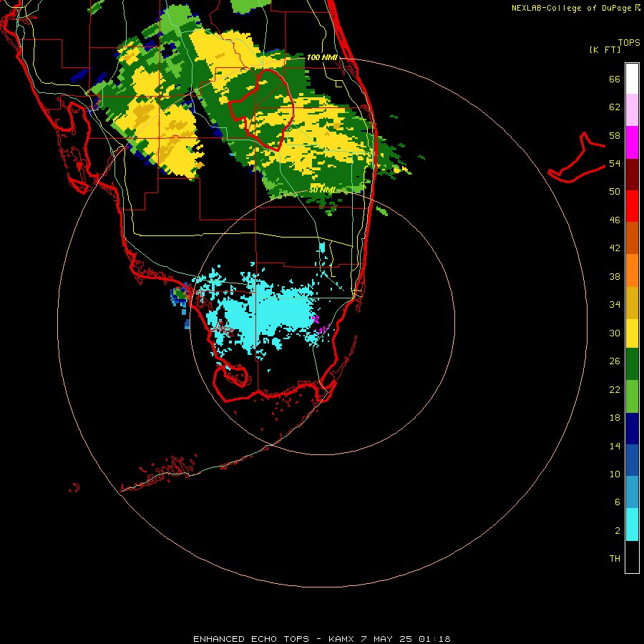Click the magenta echo pixels near Miami
644x644 pixels.
point(320,324)
